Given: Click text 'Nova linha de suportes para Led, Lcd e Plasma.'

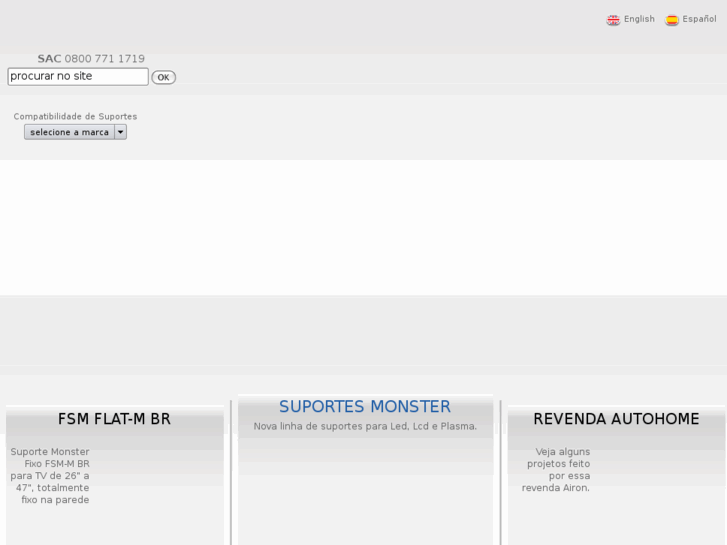Looking at the screenshot, I should click(x=365, y=426).
